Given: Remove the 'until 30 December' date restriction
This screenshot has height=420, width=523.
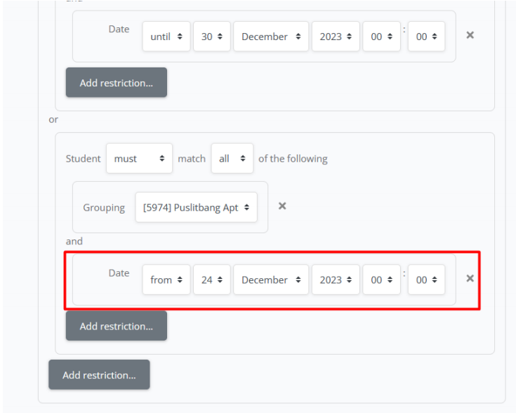Looking at the screenshot, I should (470, 35).
